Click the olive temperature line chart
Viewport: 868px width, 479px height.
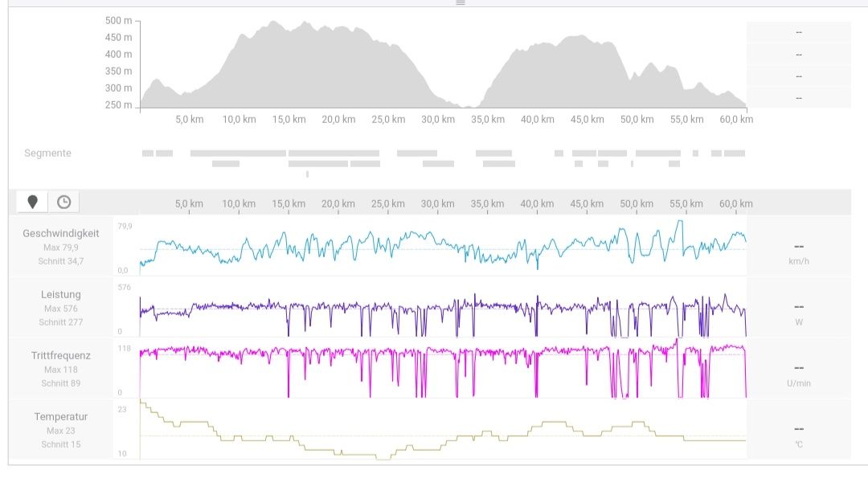point(443,430)
